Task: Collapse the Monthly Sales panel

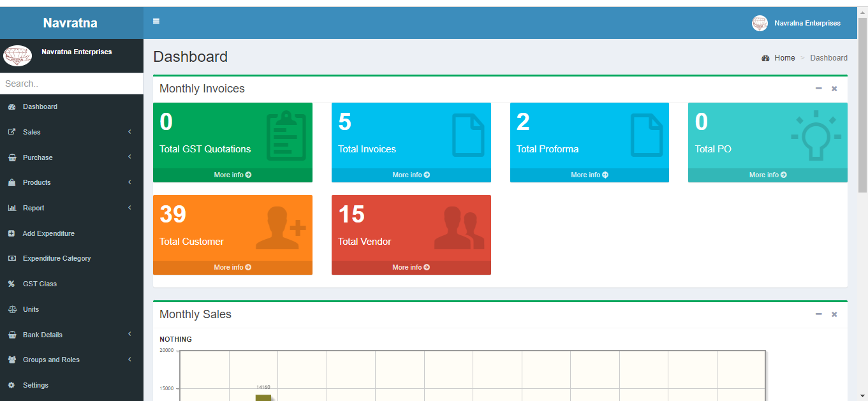Action: (x=819, y=314)
